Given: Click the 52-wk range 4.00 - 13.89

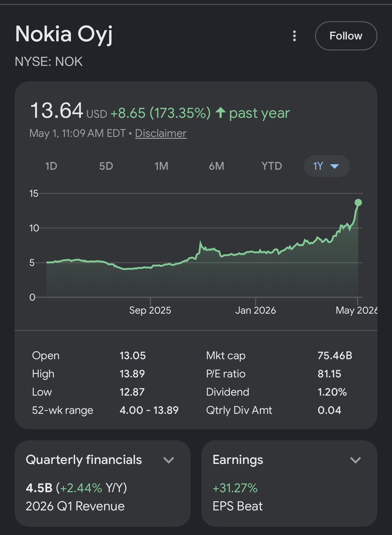Looking at the screenshot, I should [x=149, y=410].
